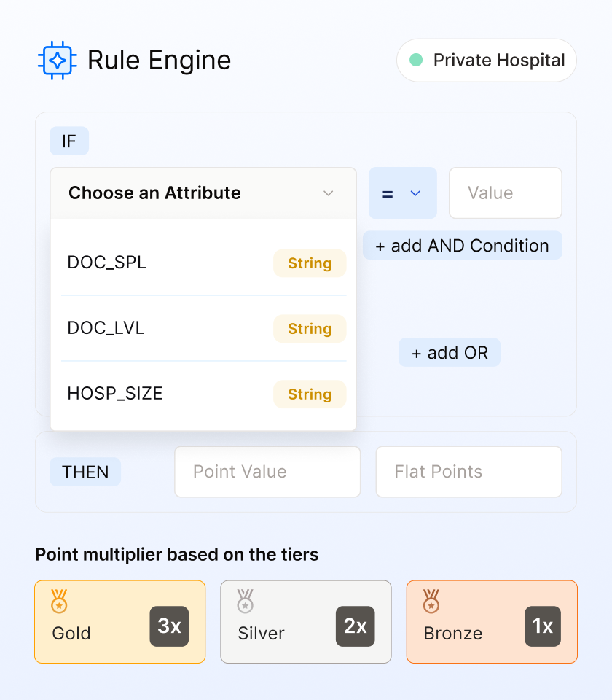Open the equals operator dropdown
This screenshot has height=700, width=612.
(402, 193)
